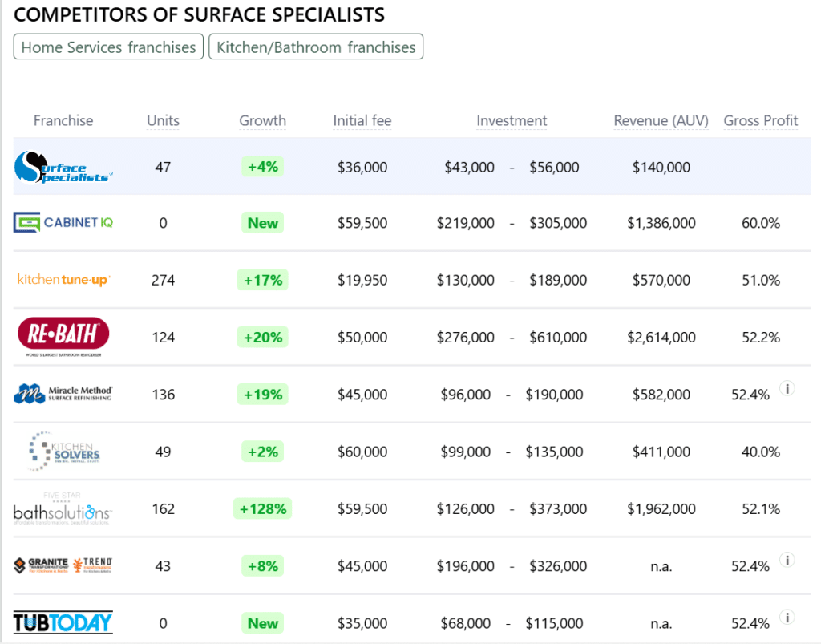Select the $60,000 initial fee

(362, 452)
